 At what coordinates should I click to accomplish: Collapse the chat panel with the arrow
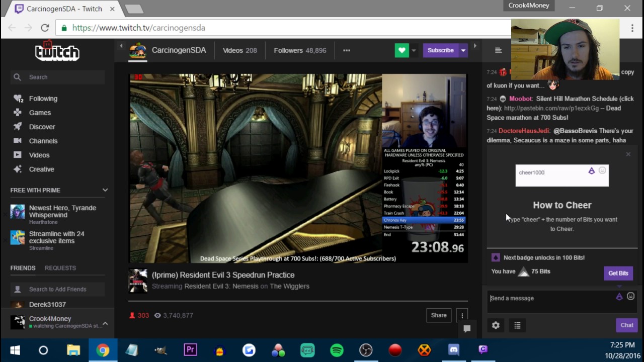pyautogui.click(x=474, y=46)
